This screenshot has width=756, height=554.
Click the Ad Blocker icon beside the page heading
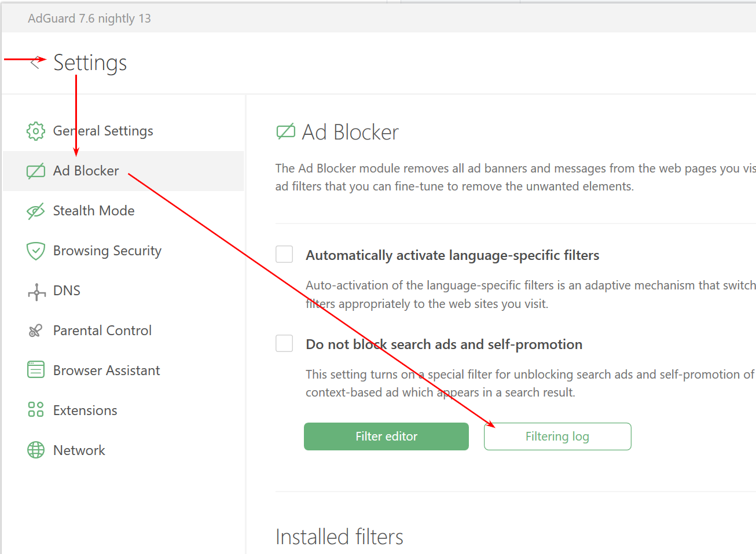pyautogui.click(x=285, y=132)
